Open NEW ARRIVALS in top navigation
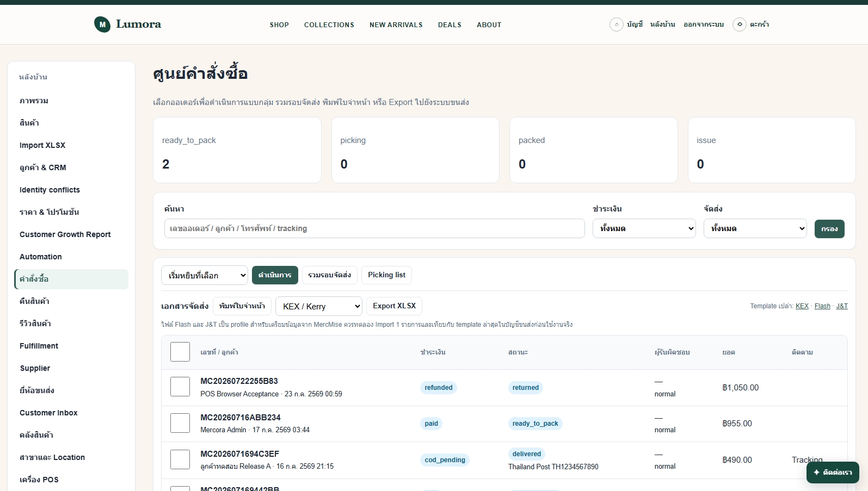Image resolution: width=868 pixels, height=491 pixels. coord(396,25)
